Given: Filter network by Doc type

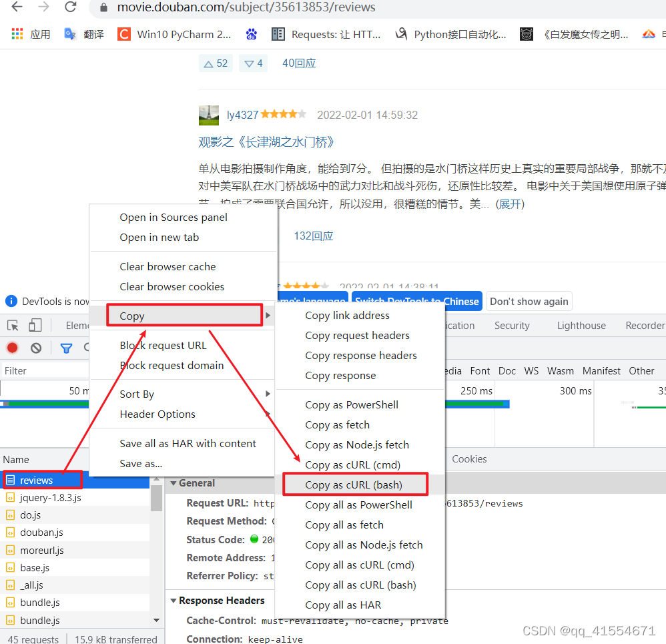Looking at the screenshot, I should [507, 371].
